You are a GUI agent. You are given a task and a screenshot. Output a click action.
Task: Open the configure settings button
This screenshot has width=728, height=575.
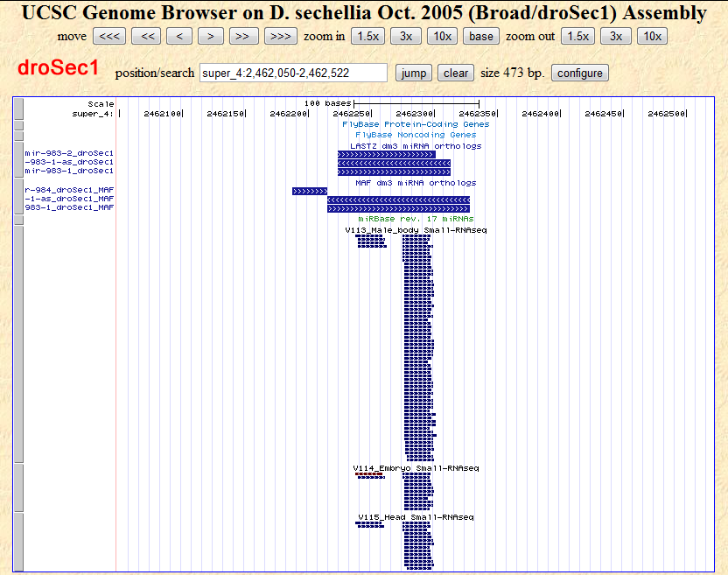point(580,73)
